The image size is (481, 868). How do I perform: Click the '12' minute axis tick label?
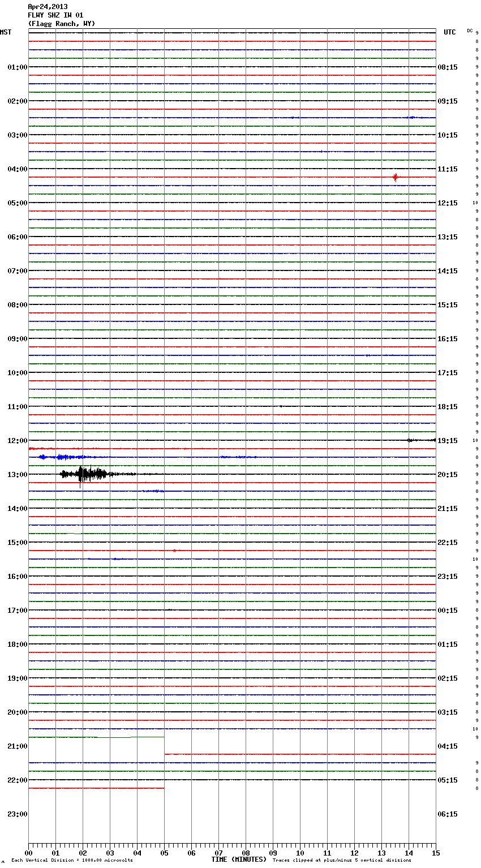(x=354, y=853)
